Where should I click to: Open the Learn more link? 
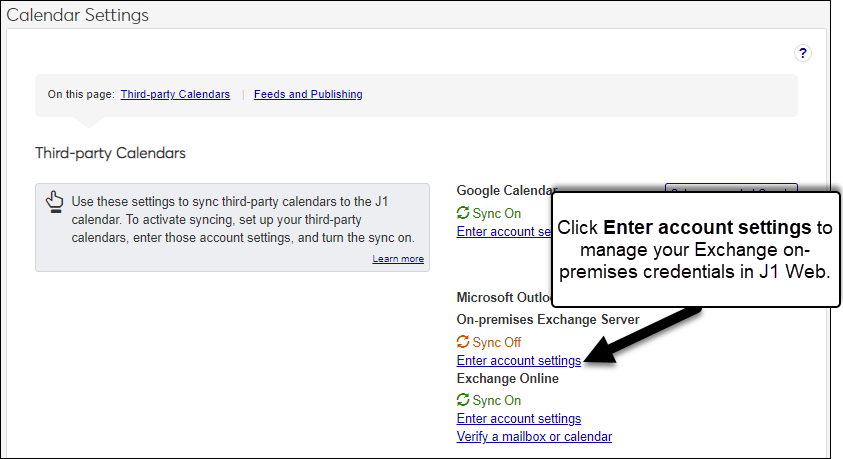tap(398, 259)
